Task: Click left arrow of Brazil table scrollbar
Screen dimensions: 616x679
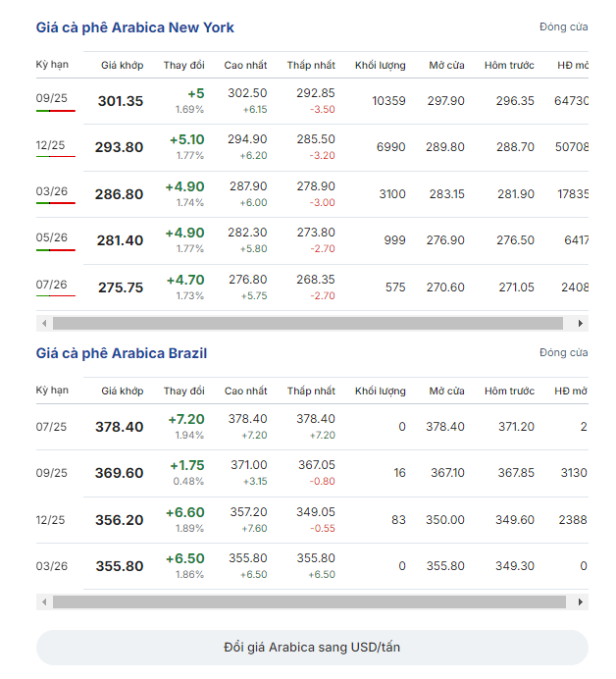Action: point(44,601)
